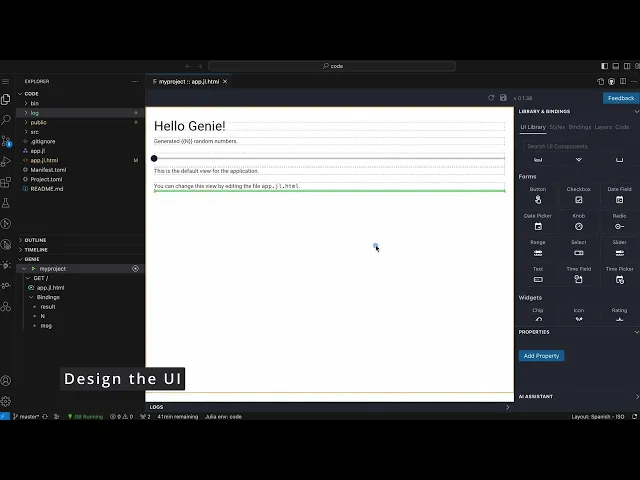
Task: Add a Time Field component
Action: click(579, 275)
